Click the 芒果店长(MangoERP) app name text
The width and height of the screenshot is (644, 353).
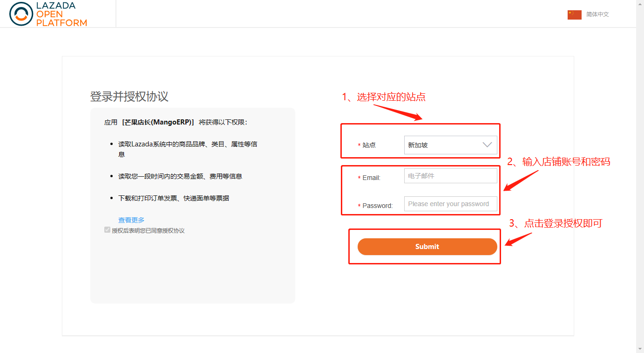point(158,122)
